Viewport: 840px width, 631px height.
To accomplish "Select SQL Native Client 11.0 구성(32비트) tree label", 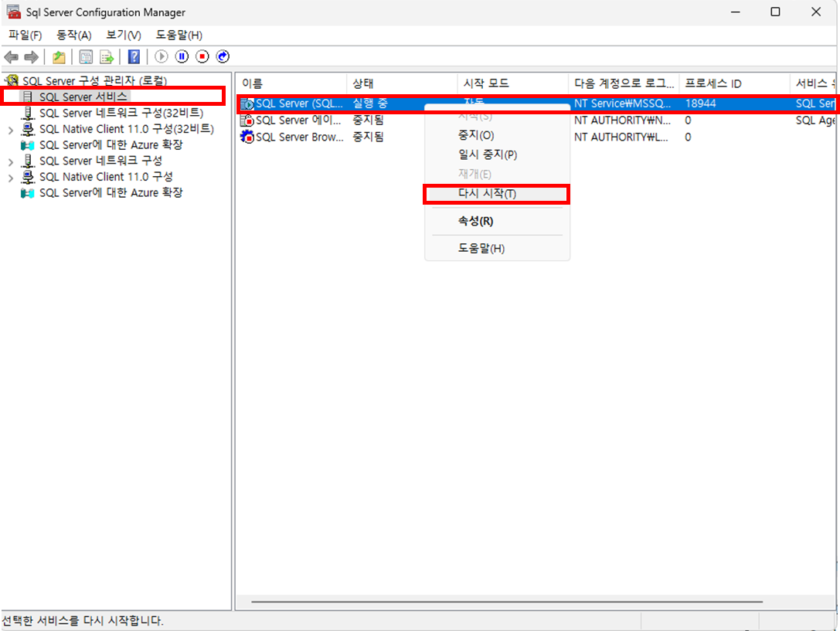I will (x=127, y=129).
